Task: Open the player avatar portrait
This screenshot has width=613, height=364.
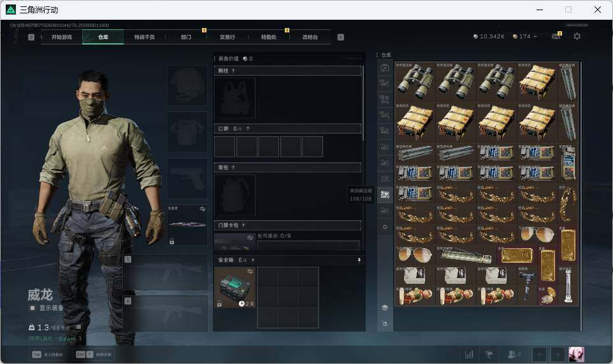Action: pyautogui.click(x=576, y=354)
